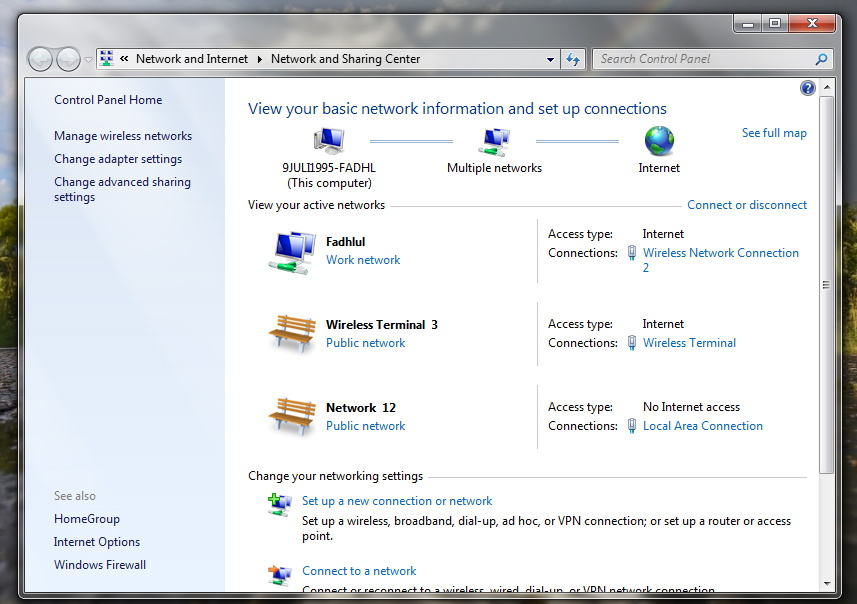Click the Fadhlul network adapter icon
The width and height of the screenshot is (857, 604).
tap(292, 250)
